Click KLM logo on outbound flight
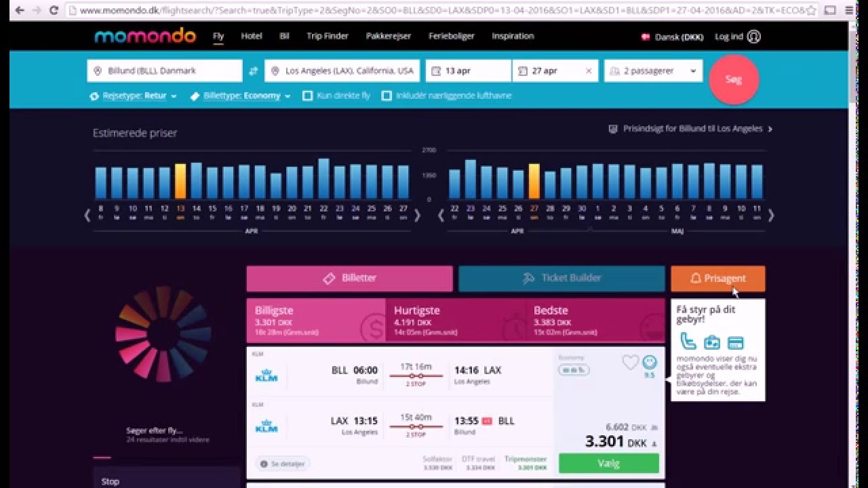The height and width of the screenshot is (488, 868). (x=267, y=375)
